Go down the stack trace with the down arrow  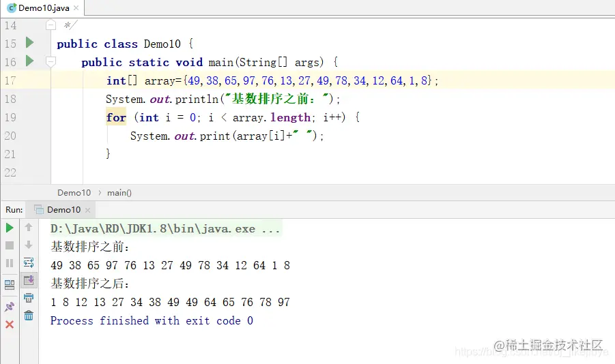point(29,245)
